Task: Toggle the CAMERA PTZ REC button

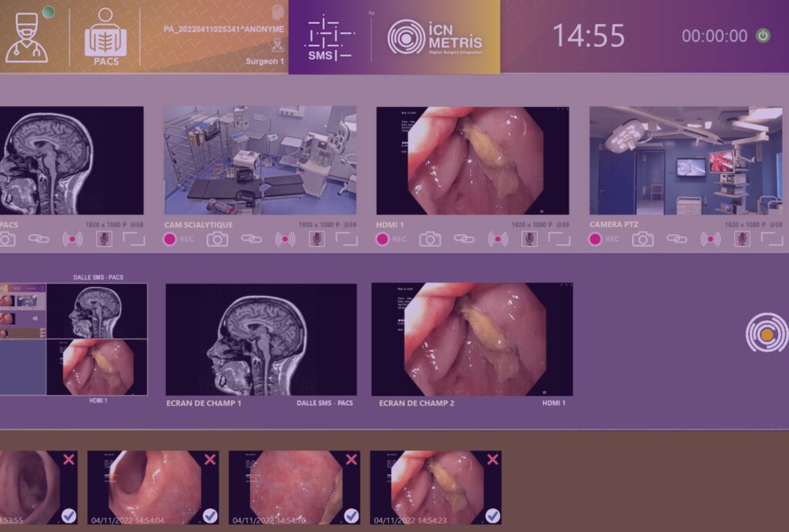Action: click(x=596, y=239)
